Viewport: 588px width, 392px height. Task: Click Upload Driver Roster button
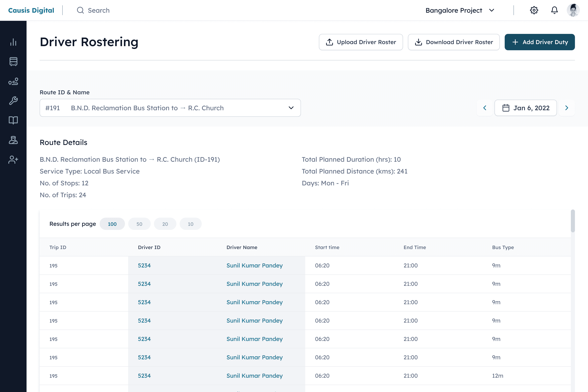pyautogui.click(x=361, y=42)
